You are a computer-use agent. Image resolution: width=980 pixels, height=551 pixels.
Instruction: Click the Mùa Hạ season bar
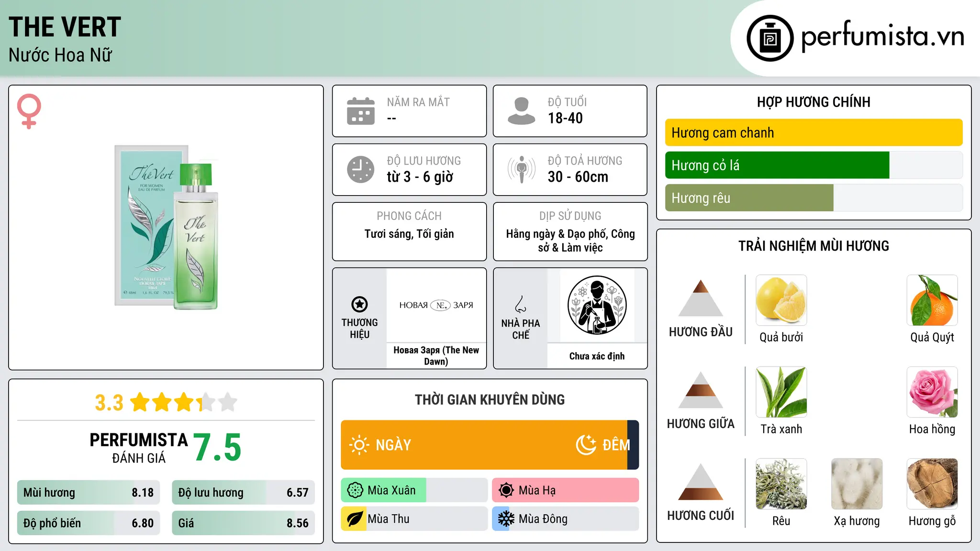click(566, 490)
